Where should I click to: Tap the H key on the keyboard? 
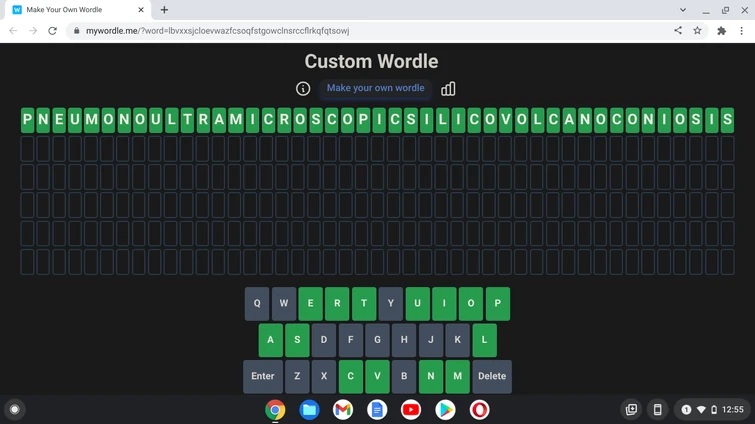coord(404,340)
